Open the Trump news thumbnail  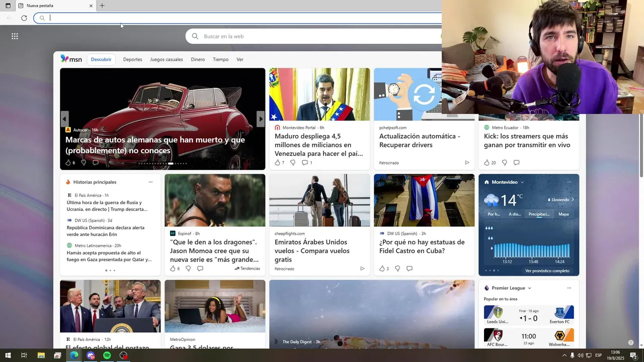tap(110, 306)
